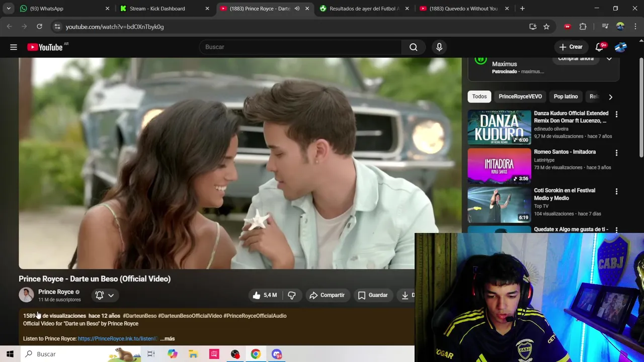Viewport: 644px width, 362px height.
Task: Open more options for Coti Sorokin video
Action: pos(616,192)
